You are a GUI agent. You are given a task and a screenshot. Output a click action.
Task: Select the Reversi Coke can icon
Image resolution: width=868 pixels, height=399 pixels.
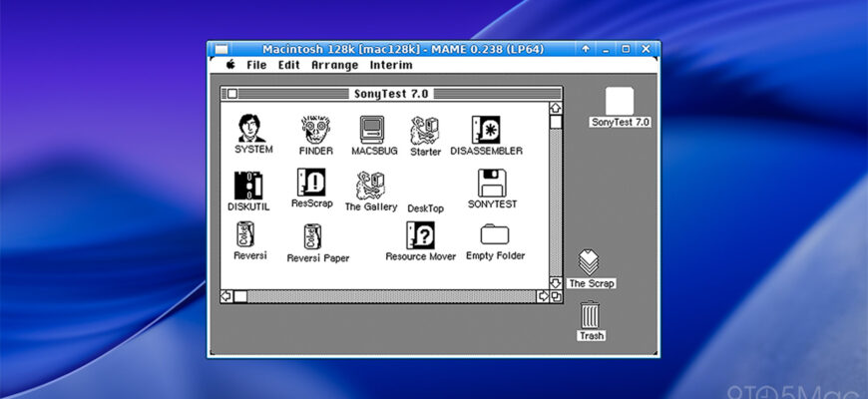(x=245, y=234)
